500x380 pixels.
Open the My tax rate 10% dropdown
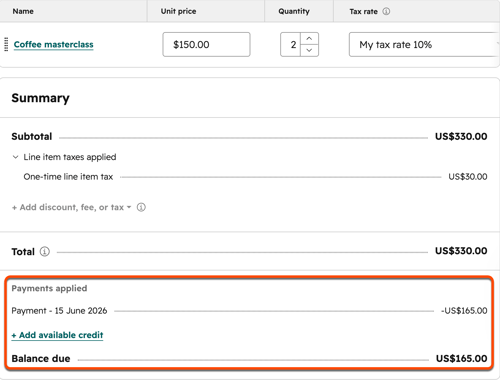(424, 44)
